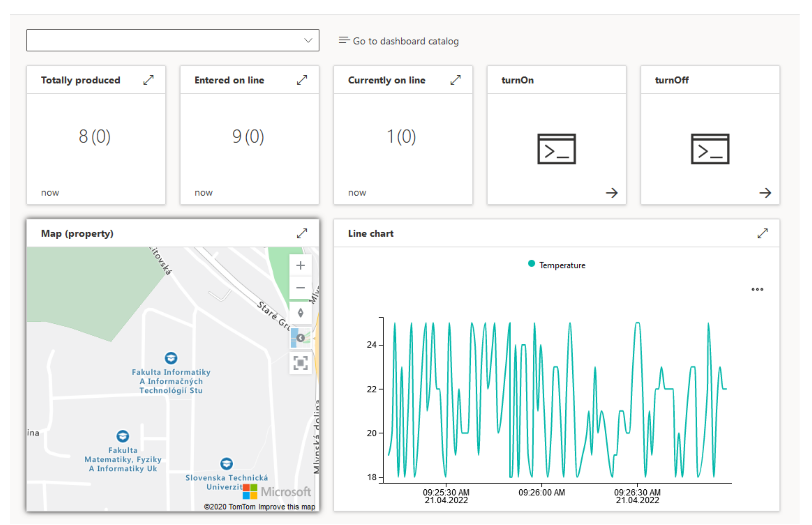Zoom in on the map

click(x=300, y=266)
